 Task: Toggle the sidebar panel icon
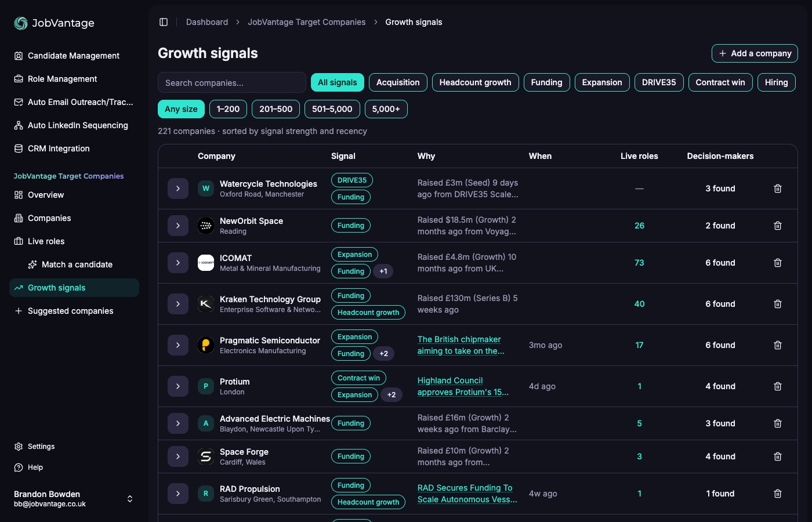click(164, 22)
